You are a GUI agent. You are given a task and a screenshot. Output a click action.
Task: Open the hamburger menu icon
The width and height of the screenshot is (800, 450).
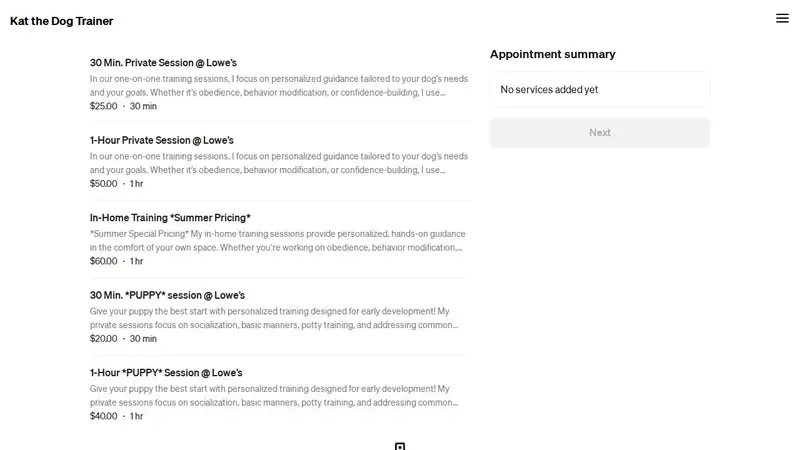(782, 18)
